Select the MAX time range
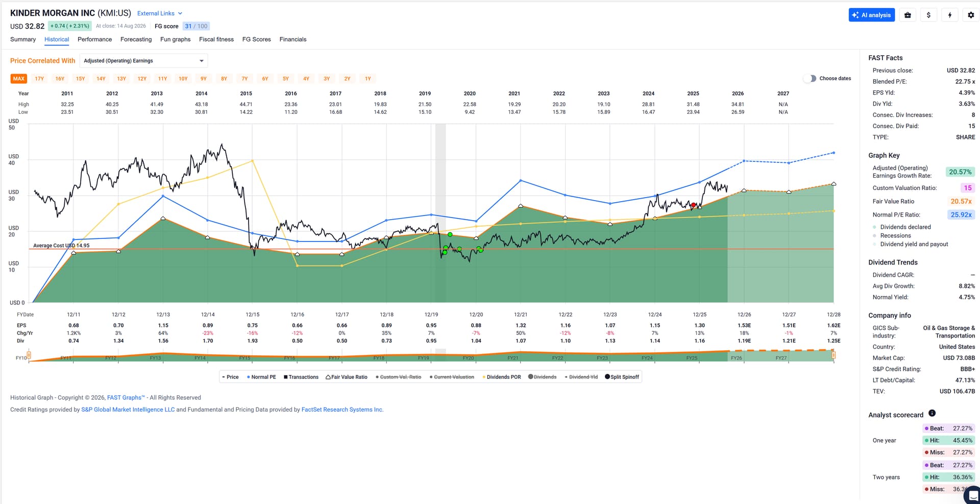The height and width of the screenshot is (504, 980). click(19, 79)
